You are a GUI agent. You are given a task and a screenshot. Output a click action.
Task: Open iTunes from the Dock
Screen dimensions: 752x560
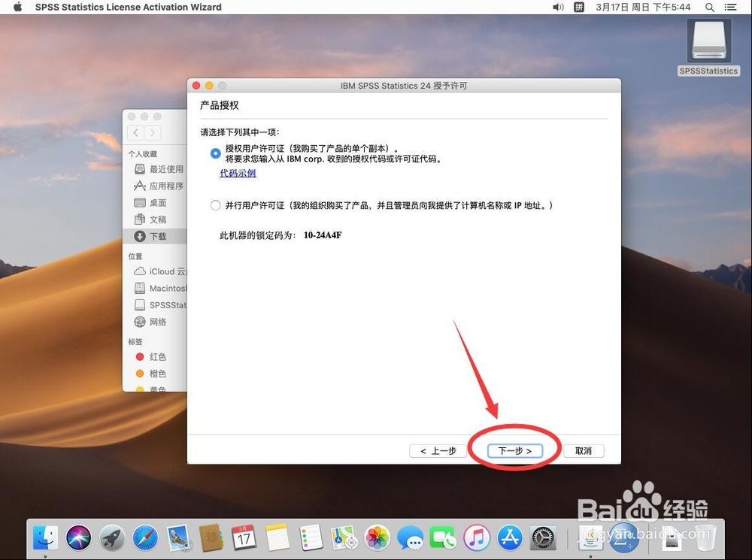(477, 538)
